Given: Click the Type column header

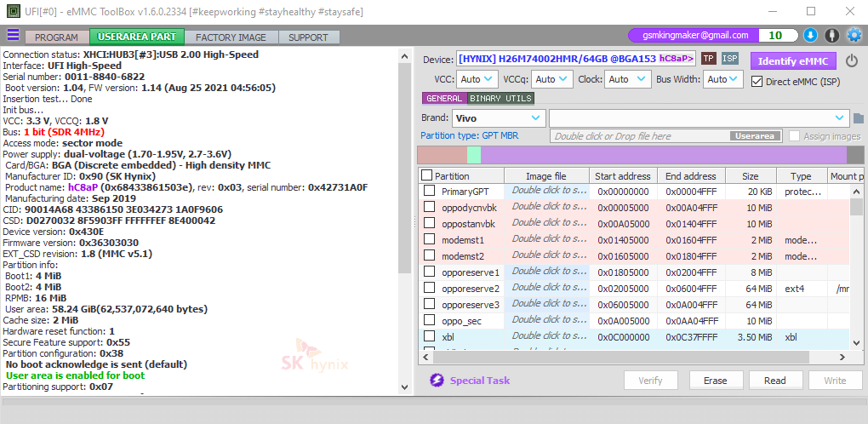Looking at the screenshot, I should [x=801, y=176].
